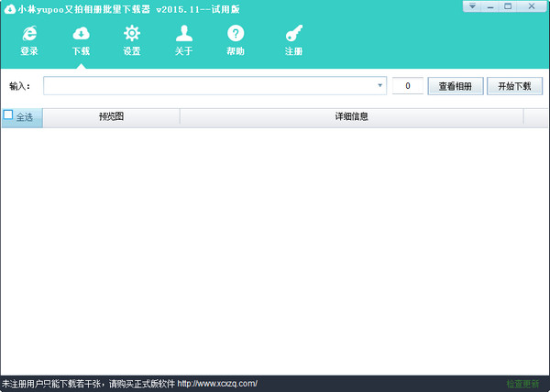Image resolution: width=550 pixels, height=392 pixels.
Task: Open the www.xcxzq.com link in status bar
Action: pos(217,384)
